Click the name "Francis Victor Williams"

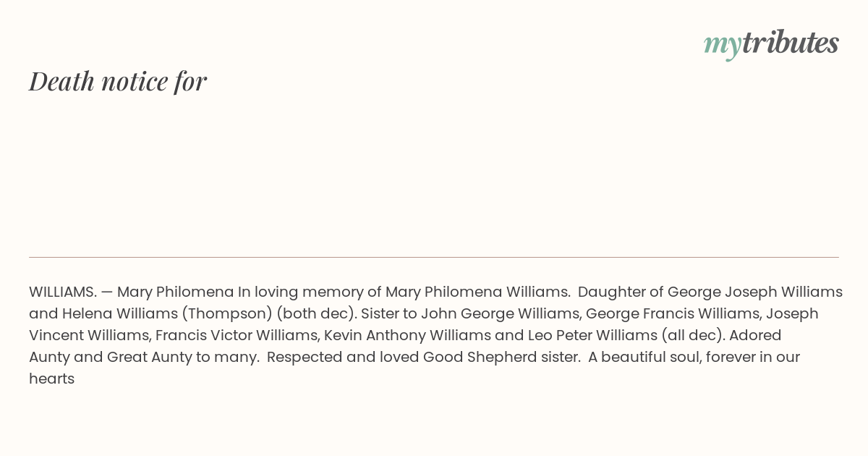click(x=237, y=336)
